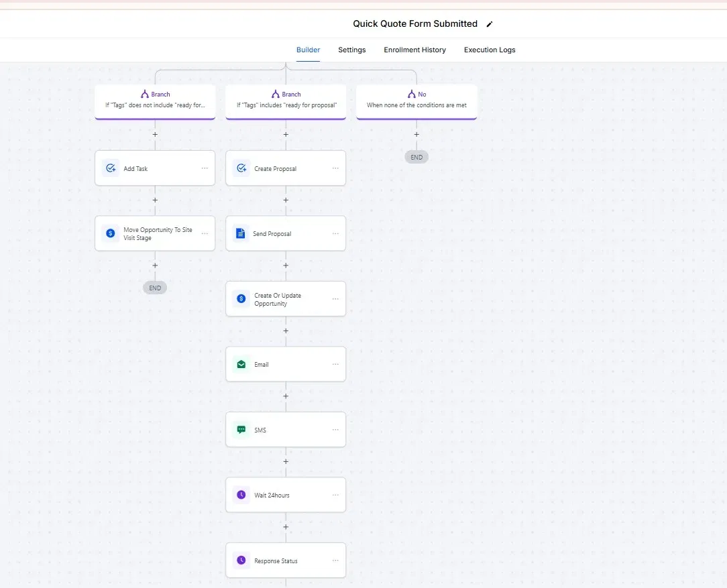Image resolution: width=727 pixels, height=588 pixels.
Task: Open the Create Or Update Opportunity options menu
Action: tap(335, 299)
